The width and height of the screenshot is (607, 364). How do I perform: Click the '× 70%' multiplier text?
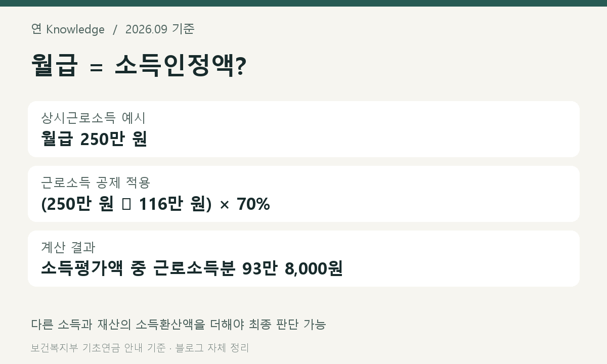coord(245,204)
